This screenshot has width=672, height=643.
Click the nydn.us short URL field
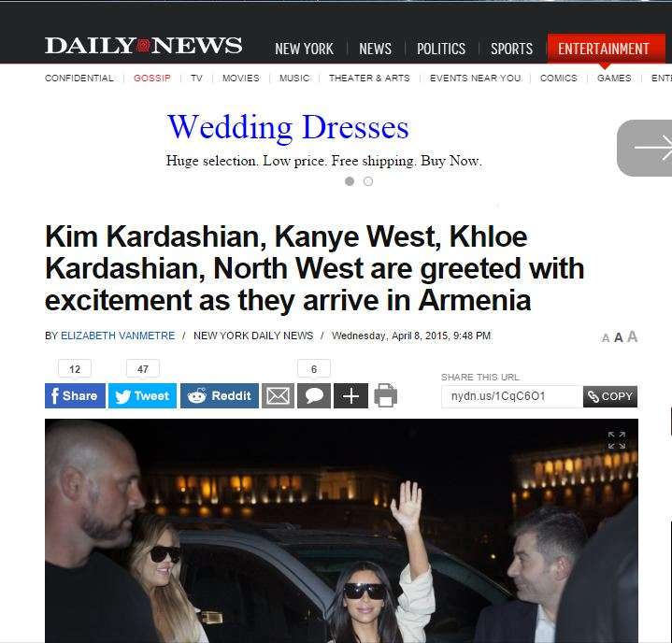click(512, 396)
